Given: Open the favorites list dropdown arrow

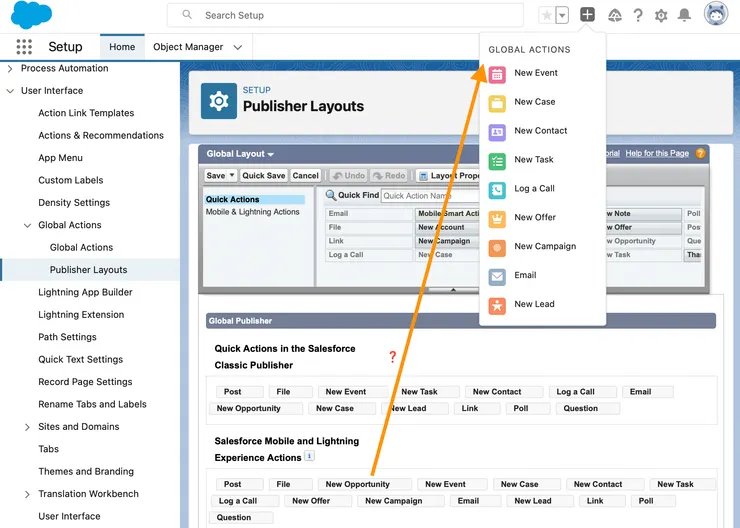Looking at the screenshot, I should pos(562,15).
